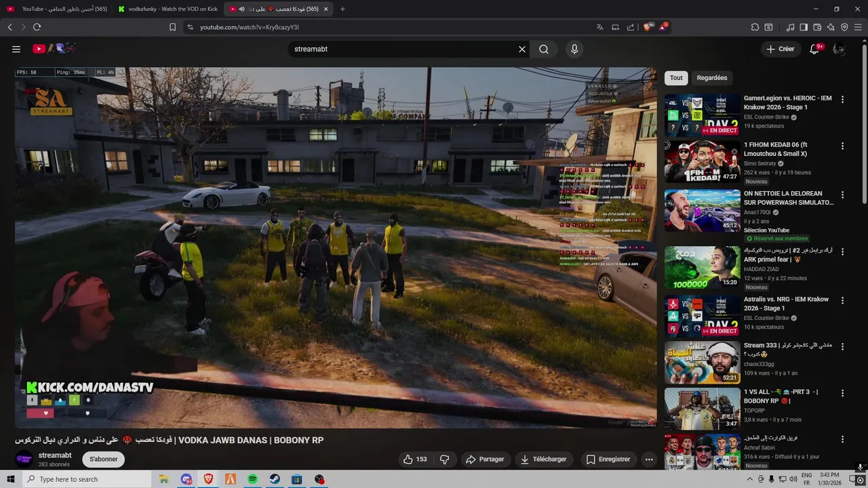The image size is (868, 488).
Task: Click the share page icon in address bar
Action: coord(631,27)
